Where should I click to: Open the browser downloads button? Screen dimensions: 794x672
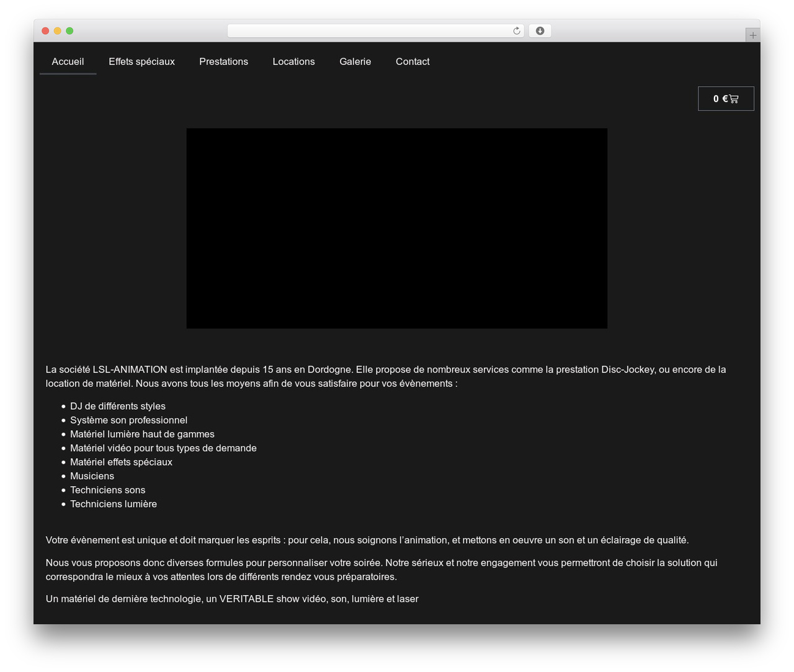(540, 31)
